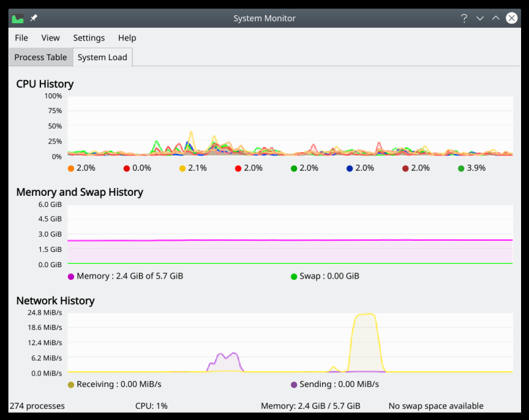529x420 pixels.
Task: Click the title bar help question mark
Action: click(x=464, y=19)
